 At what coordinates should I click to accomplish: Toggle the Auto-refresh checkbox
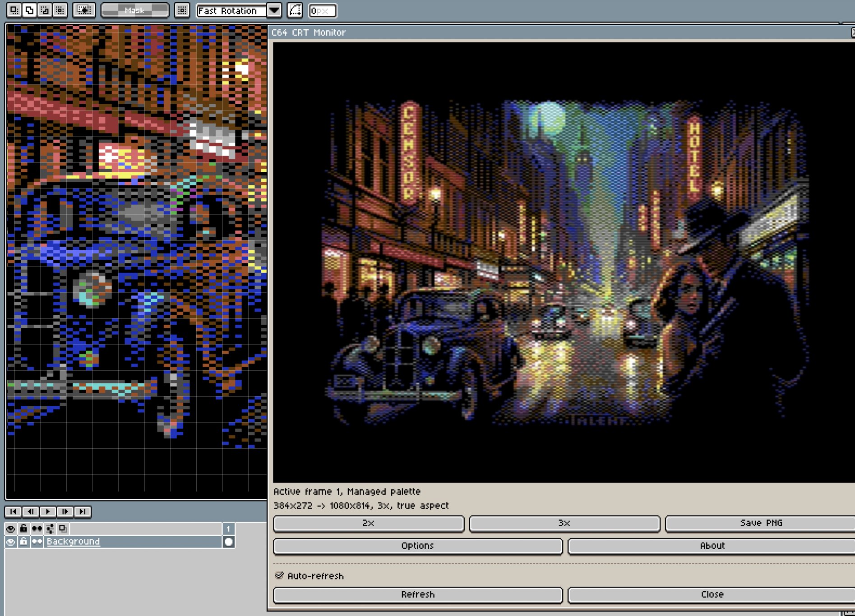279,575
